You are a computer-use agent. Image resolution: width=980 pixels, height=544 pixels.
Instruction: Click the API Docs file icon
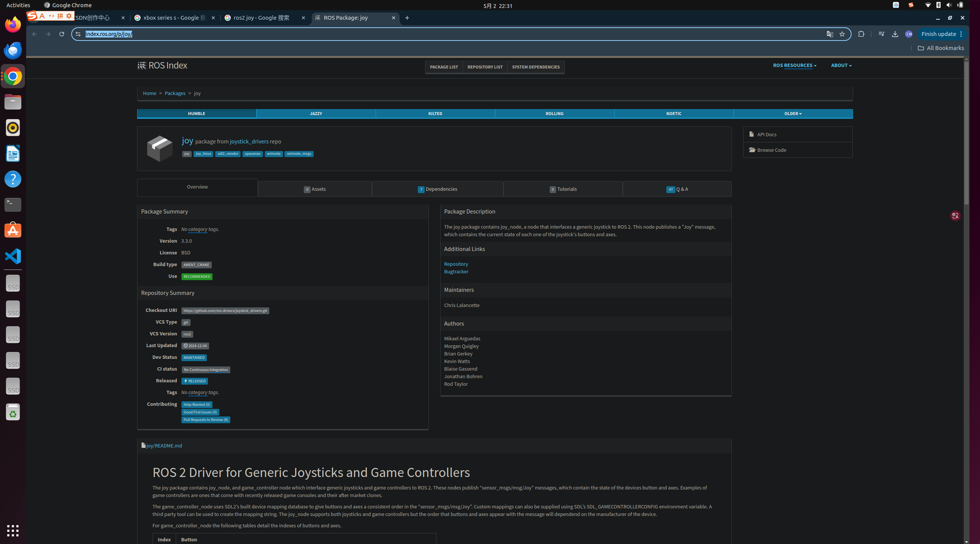751,134
